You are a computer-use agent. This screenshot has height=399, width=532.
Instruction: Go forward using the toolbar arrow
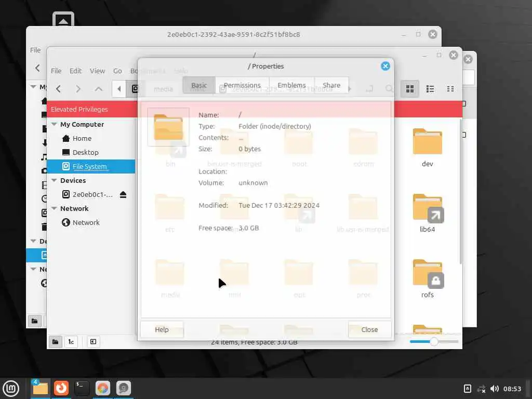pyautogui.click(x=78, y=89)
